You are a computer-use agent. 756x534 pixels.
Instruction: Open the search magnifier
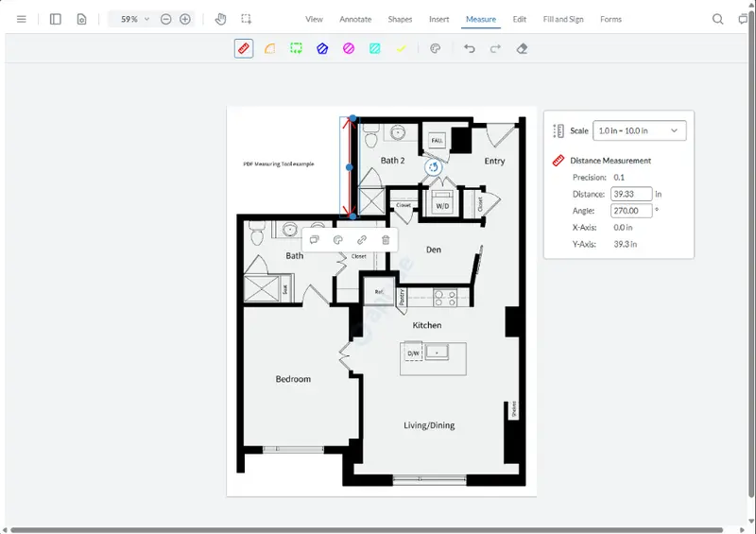click(717, 19)
